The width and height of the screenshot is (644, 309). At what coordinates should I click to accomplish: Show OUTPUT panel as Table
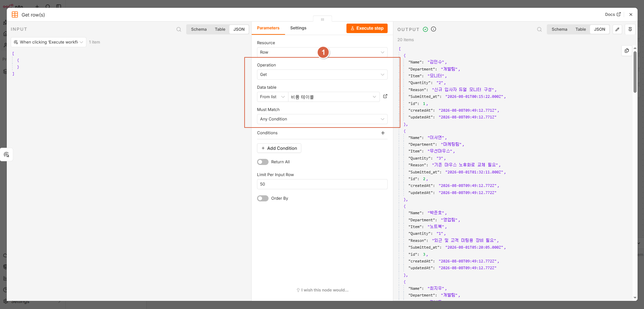[581, 29]
